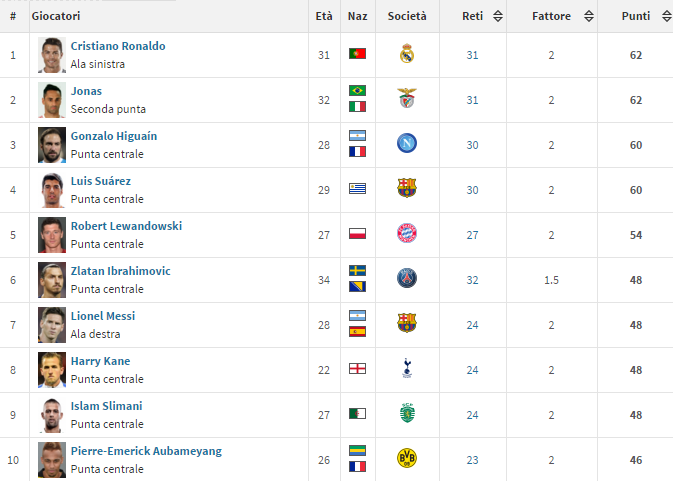The height and width of the screenshot is (481, 673).
Task: Click the Paris Saint-Germain crest
Action: click(406, 279)
